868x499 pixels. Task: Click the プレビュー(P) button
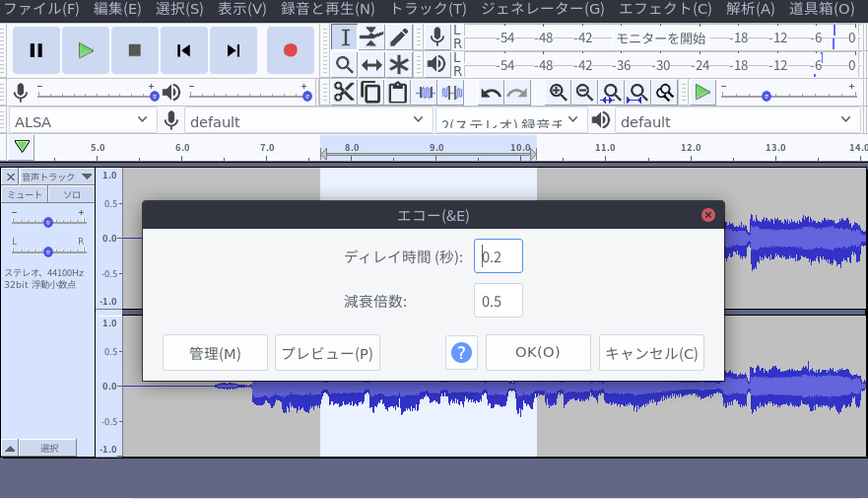click(327, 353)
